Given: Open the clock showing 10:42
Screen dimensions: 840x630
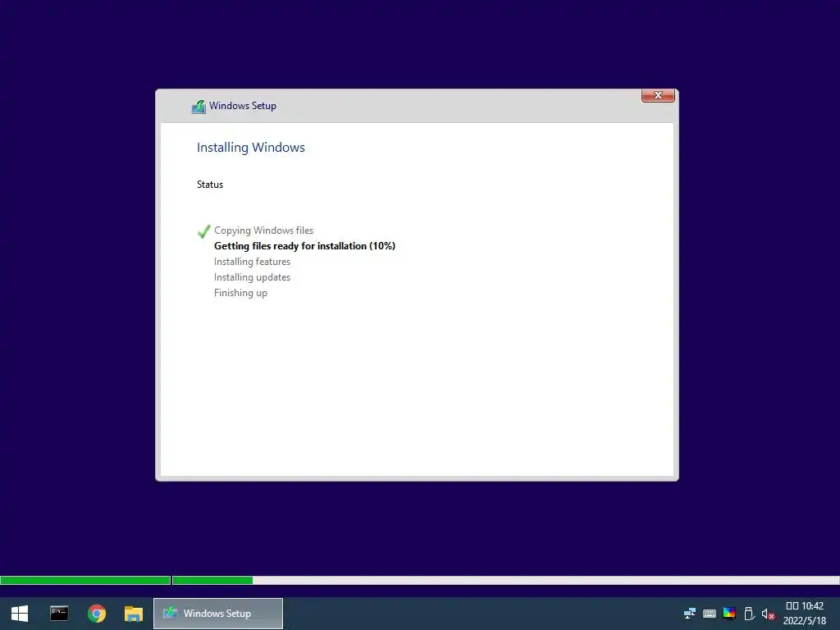Looking at the screenshot, I should [805, 606].
